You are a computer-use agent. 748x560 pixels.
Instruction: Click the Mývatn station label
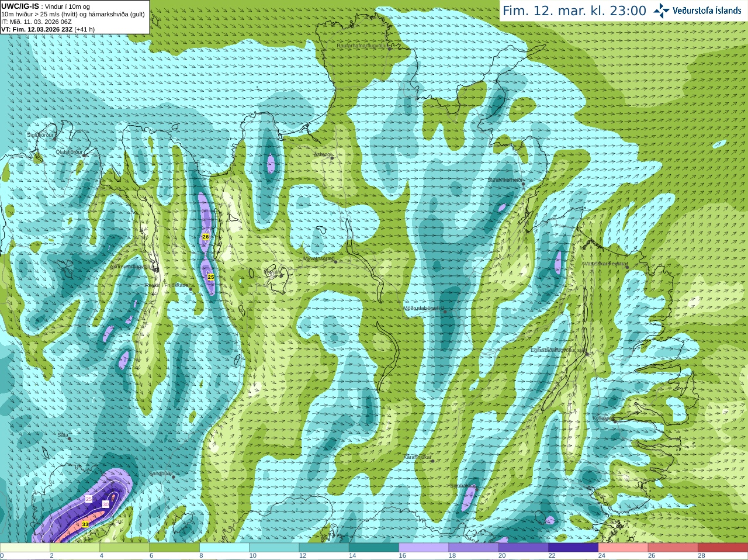click(272, 271)
